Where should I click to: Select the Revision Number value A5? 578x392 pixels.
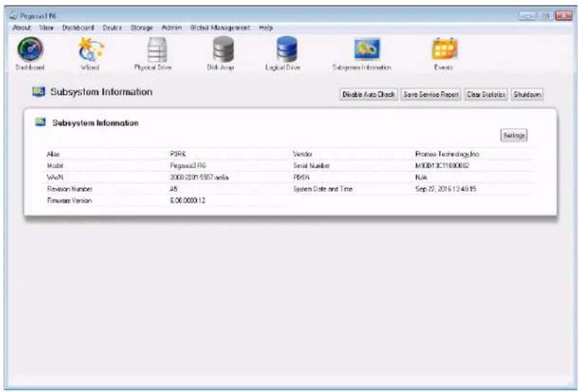tap(173, 189)
